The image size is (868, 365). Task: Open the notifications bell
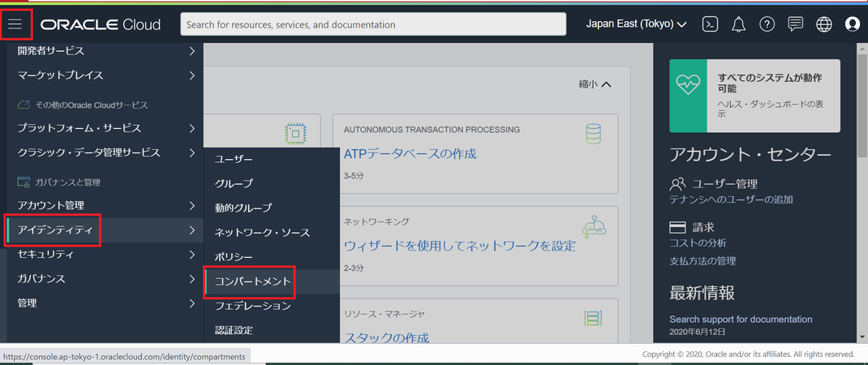pyautogui.click(x=738, y=24)
